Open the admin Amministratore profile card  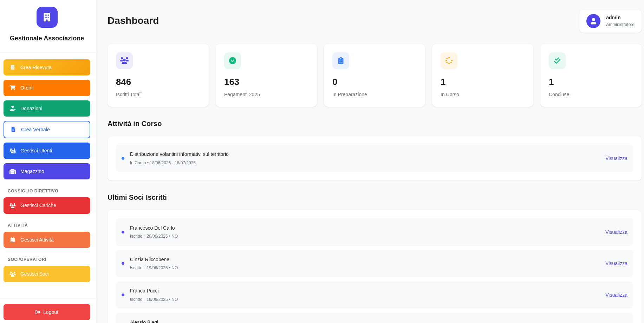click(610, 21)
